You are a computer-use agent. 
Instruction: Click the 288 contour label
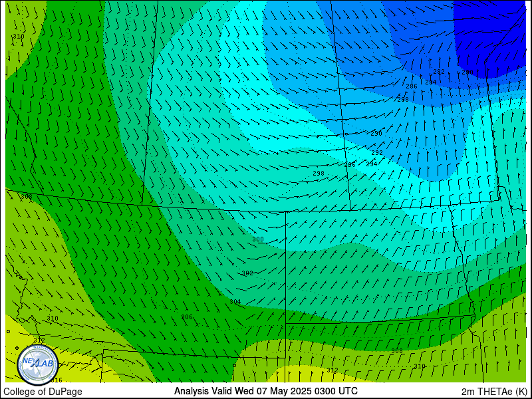403,99
